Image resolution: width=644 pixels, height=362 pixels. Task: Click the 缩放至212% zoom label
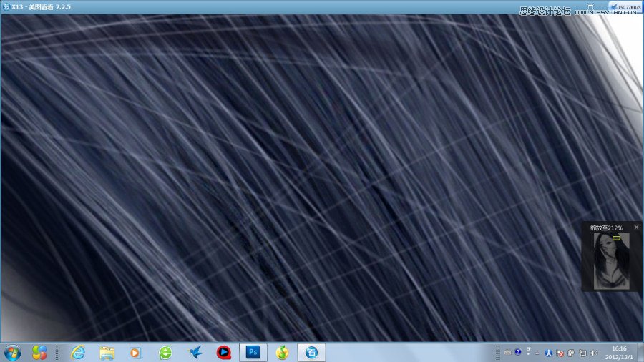607,228
